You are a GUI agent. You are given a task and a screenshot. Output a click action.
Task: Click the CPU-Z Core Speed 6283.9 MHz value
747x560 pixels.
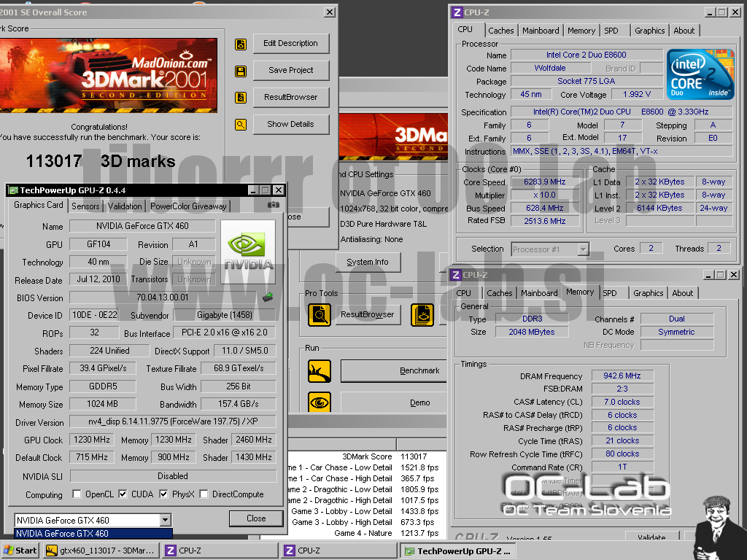(x=545, y=182)
